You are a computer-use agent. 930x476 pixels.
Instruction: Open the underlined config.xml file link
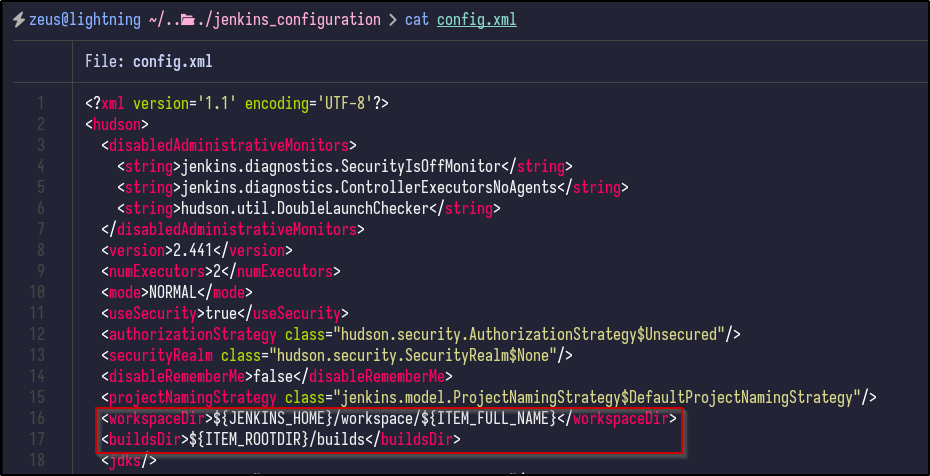click(x=476, y=20)
